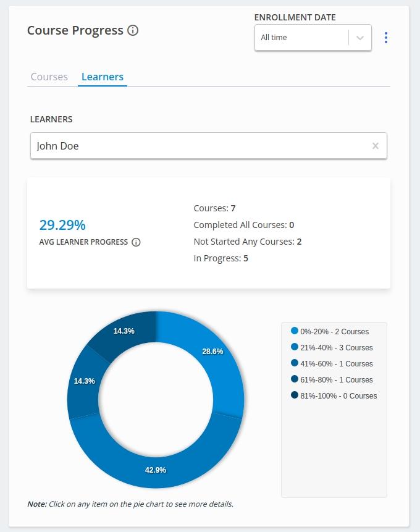Screen dimensions: 420x532
Task: Switch to the Courses tab
Action: click(49, 77)
